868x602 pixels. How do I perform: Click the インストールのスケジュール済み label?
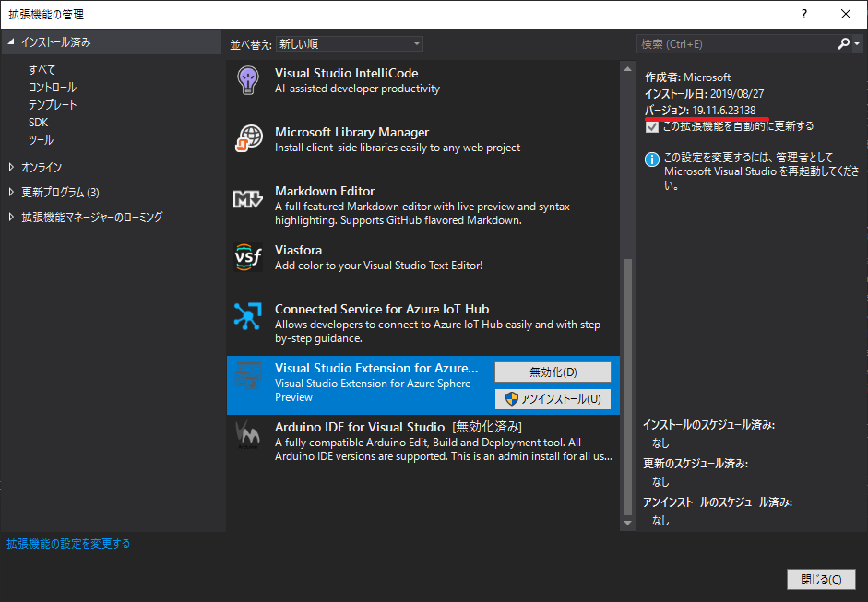coord(708,425)
